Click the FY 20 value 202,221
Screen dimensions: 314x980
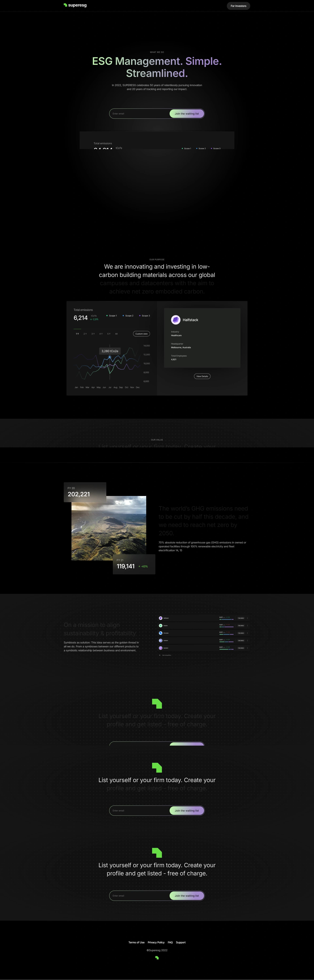[x=79, y=494]
